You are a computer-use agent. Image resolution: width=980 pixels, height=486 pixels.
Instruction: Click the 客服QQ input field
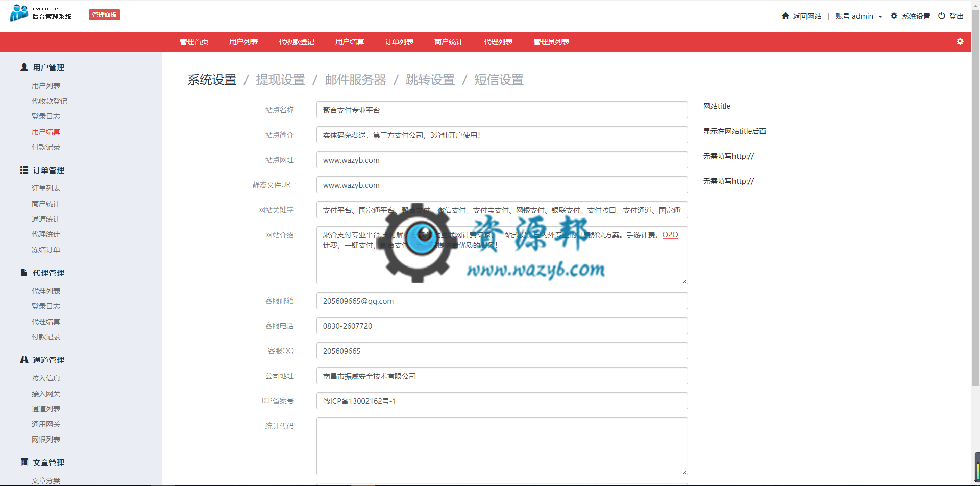[502, 351]
